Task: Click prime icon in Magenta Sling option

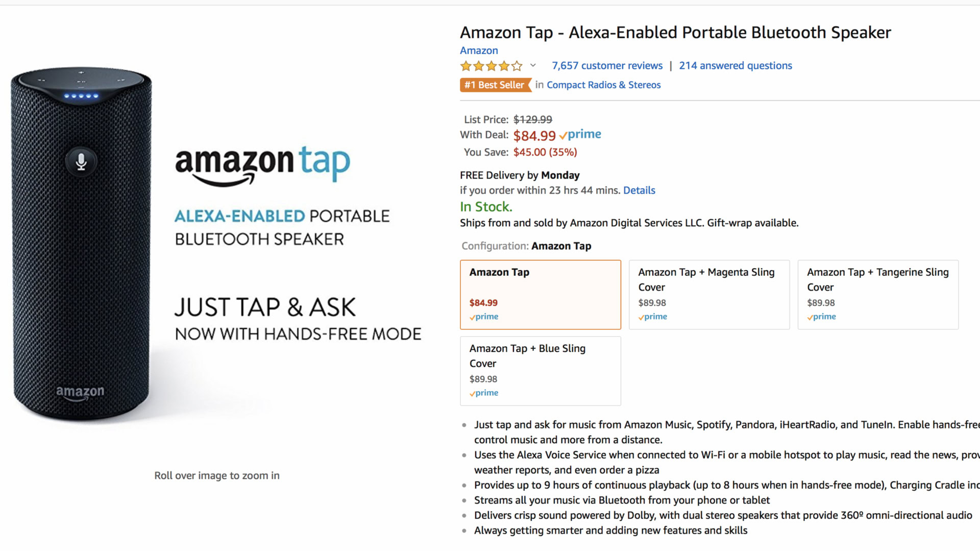Action: click(x=653, y=317)
